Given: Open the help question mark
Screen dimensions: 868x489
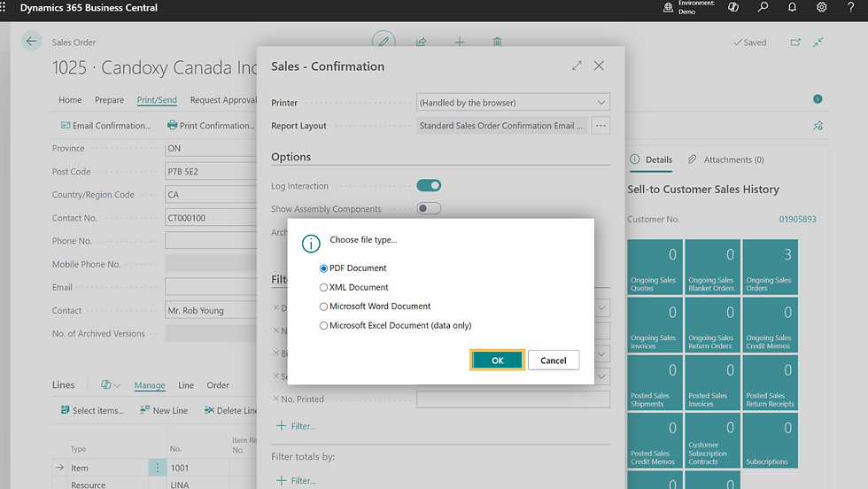Looking at the screenshot, I should coord(851,7).
